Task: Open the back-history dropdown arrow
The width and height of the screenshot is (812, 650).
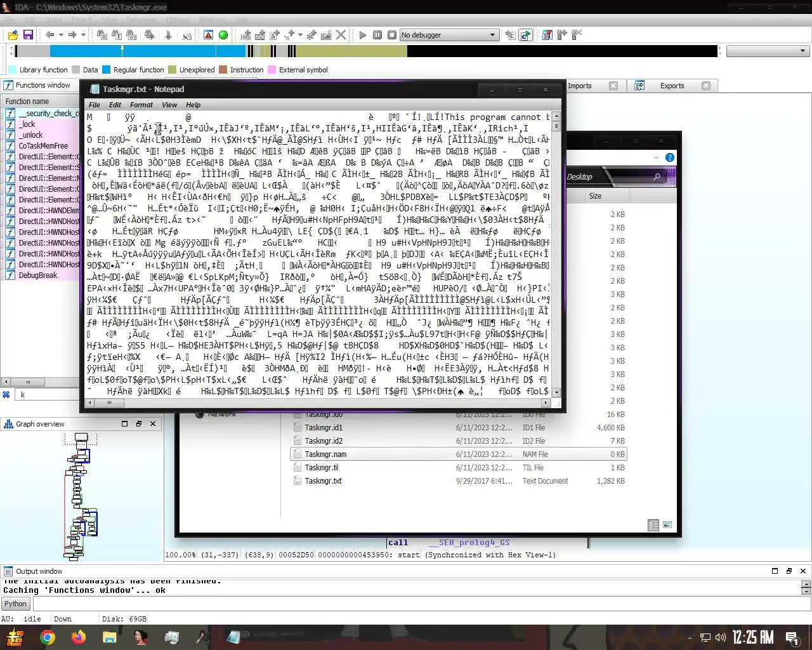Action: click(x=60, y=35)
